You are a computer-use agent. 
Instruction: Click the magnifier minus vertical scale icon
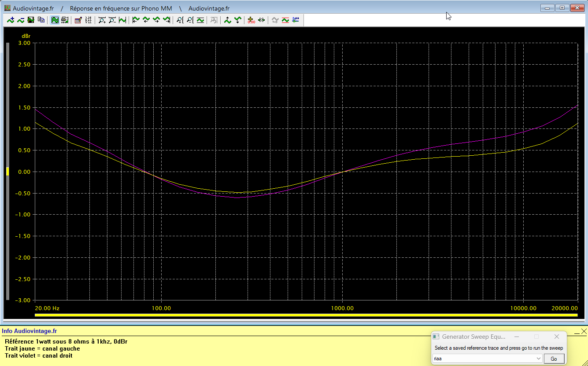190,20
